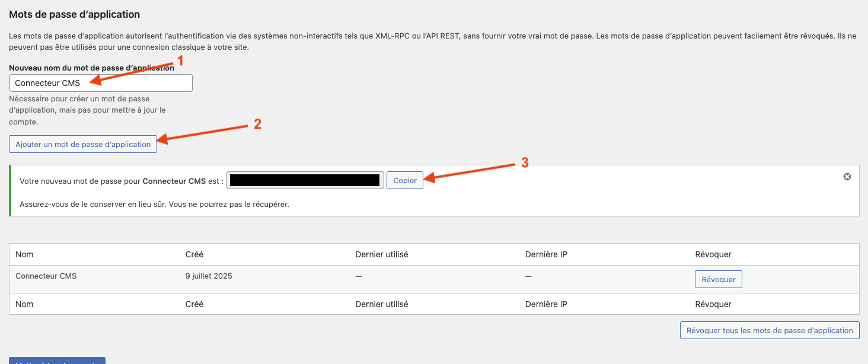Click the 'Révoquer' column header at table top
Screen dimensions: 868x364
tap(713, 254)
